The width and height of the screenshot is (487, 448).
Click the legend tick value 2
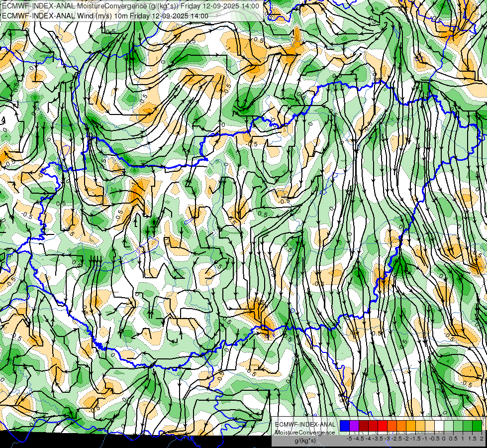pos(482,439)
